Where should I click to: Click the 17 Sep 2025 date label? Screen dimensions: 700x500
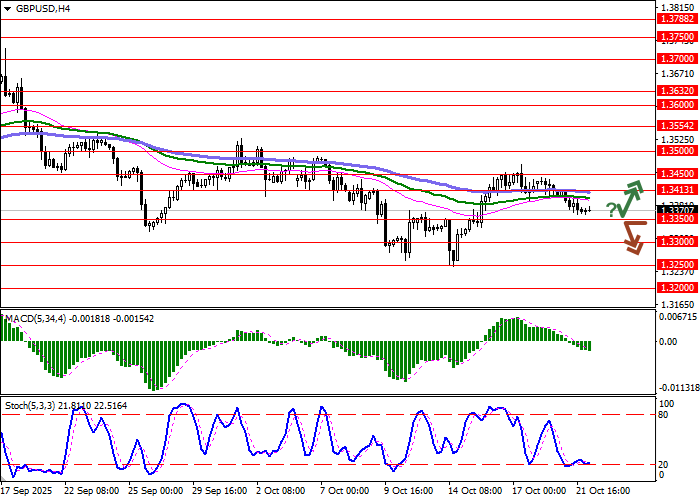tap(26, 491)
